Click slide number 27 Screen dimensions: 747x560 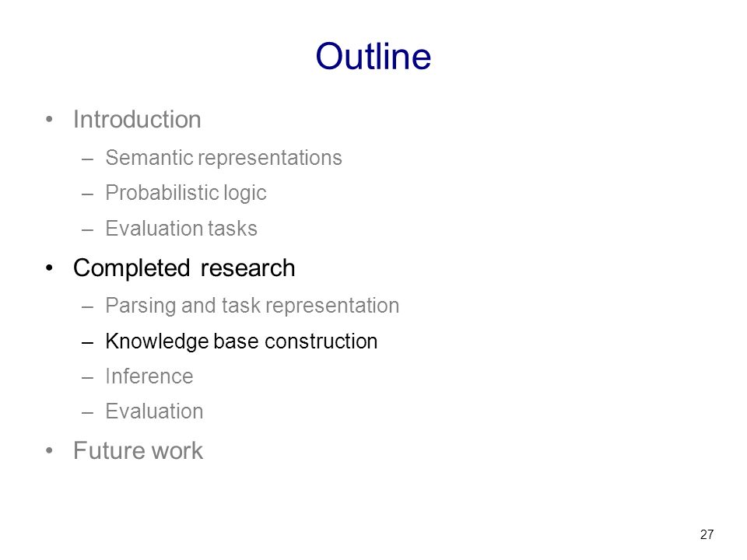coord(707,534)
